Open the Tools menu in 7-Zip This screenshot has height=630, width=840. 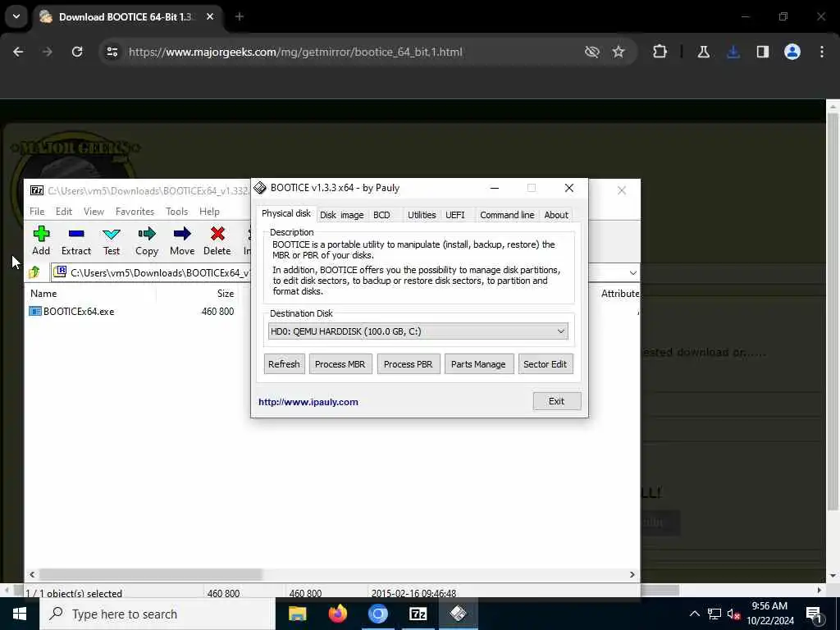(177, 212)
